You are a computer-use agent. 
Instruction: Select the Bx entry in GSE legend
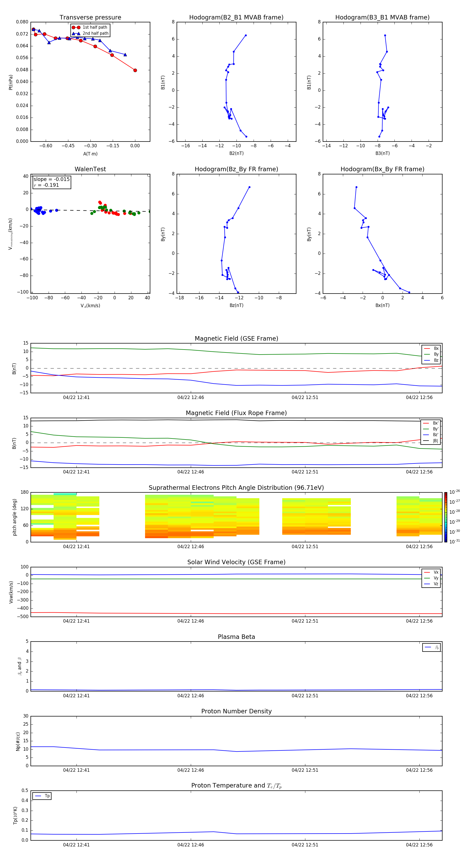(431, 349)
